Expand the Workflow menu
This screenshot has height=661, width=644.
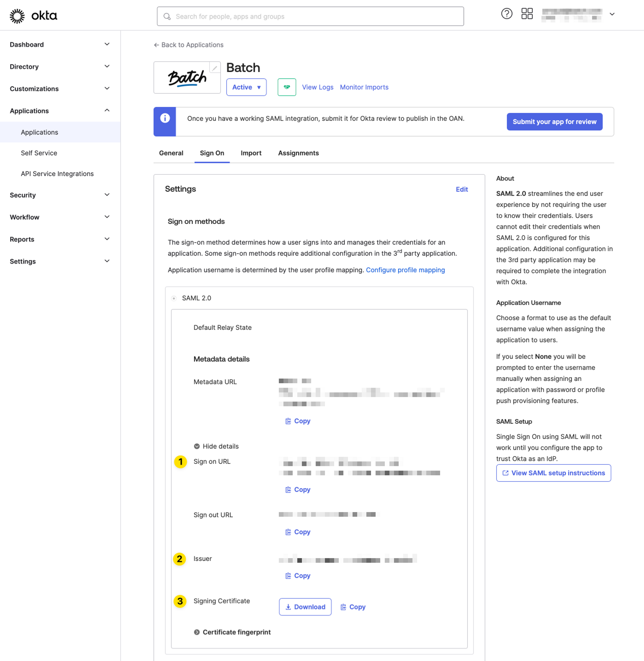tap(60, 217)
